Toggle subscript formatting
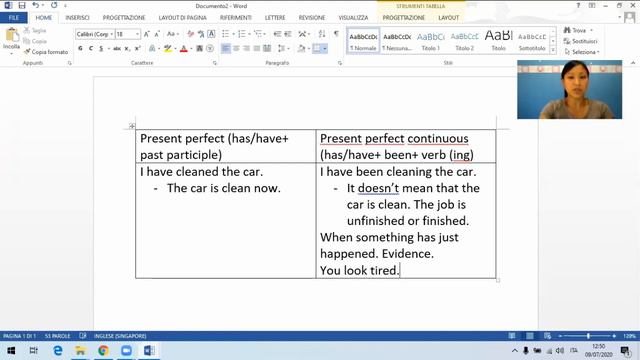This screenshot has width=640, height=360. [127, 49]
